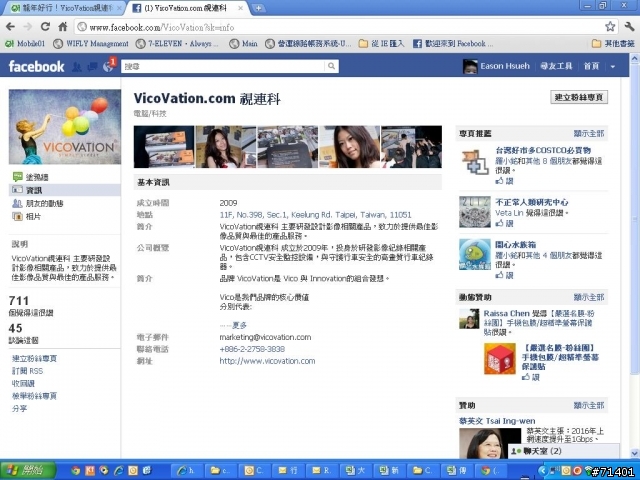Open Eason Hsueh profile picture in header
The width and height of the screenshot is (640, 480).
point(470,66)
